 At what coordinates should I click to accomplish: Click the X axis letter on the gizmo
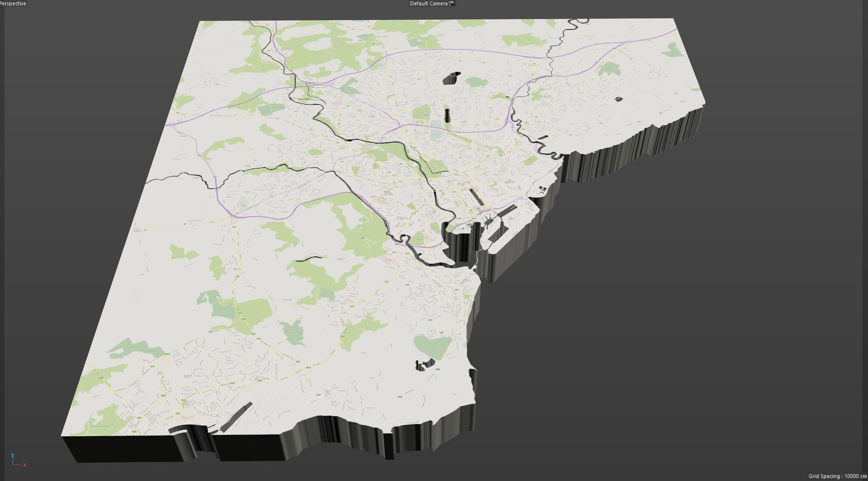pos(25,465)
